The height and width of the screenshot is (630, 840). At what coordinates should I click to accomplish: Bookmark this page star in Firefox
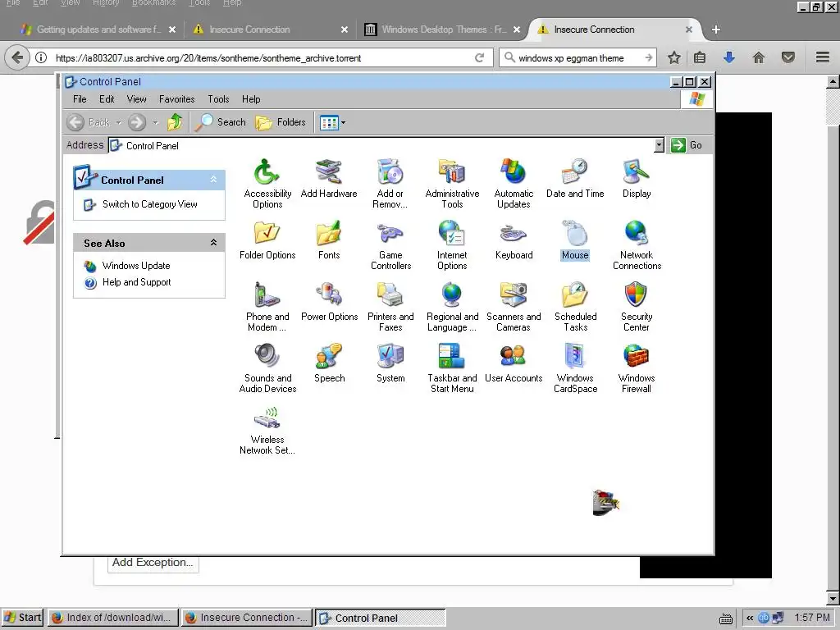[x=674, y=58]
